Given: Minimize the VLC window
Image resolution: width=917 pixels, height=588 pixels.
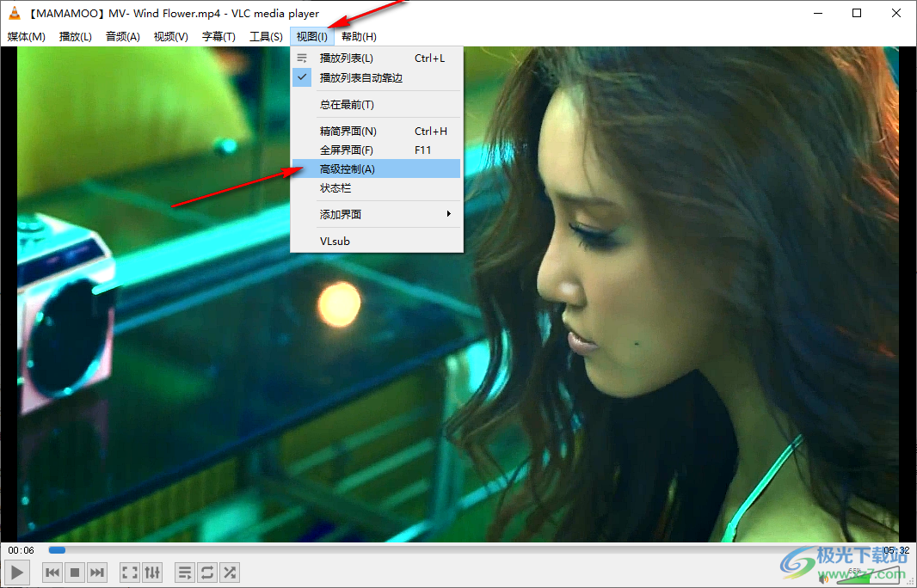Looking at the screenshot, I should coord(818,13).
